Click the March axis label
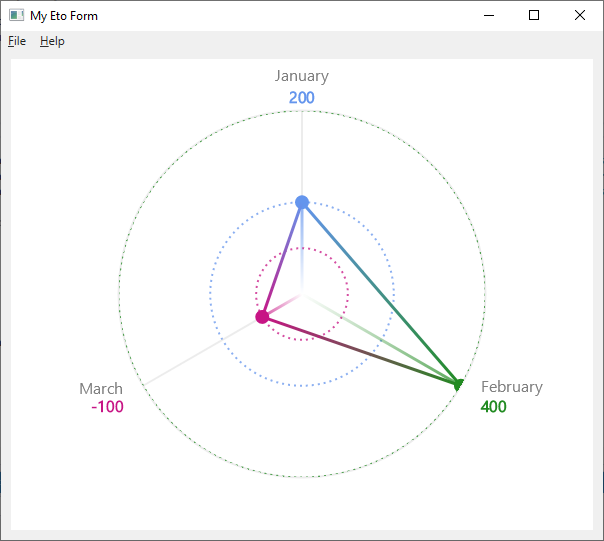The width and height of the screenshot is (604, 541). tap(101, 389)
